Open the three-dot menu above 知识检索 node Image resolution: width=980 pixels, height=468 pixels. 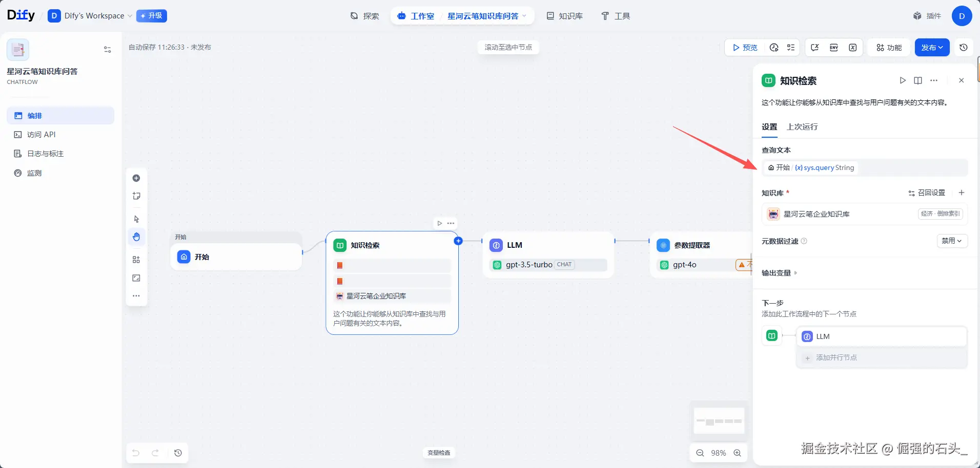[x=451, y=223]
